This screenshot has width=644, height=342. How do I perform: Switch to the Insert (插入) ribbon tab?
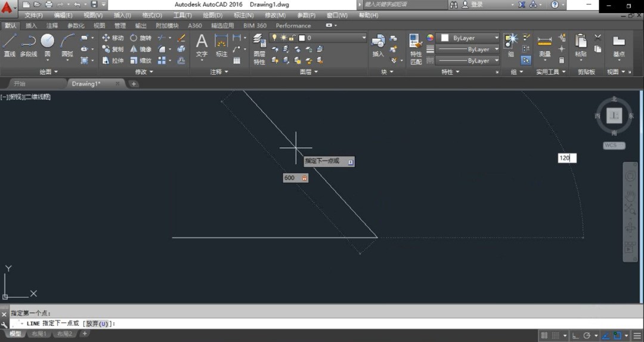click(31, 26)
